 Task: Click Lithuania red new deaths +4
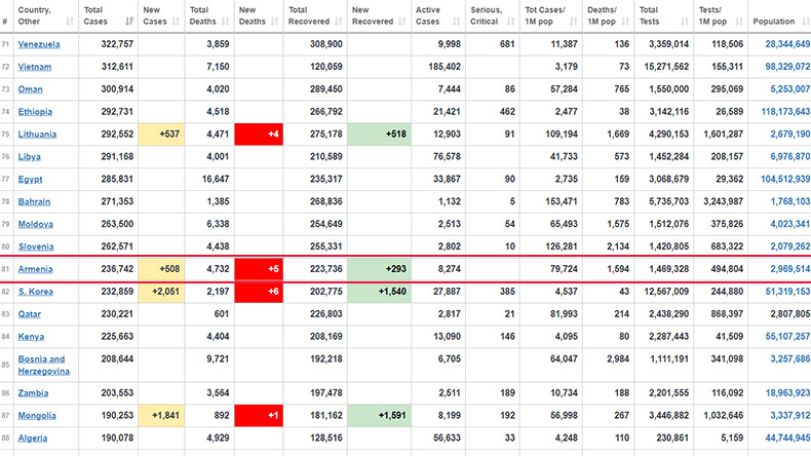[x=259, y=134]
